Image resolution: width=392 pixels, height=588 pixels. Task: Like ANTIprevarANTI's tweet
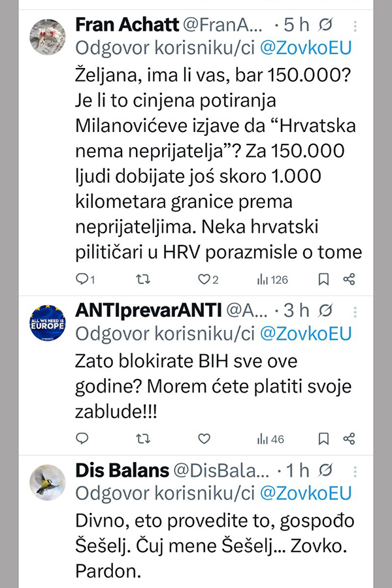pos(204,438)
